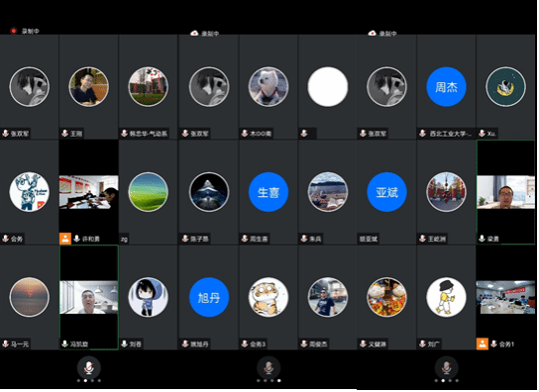This screenshot has height=392, width=539.
Task: Click the cloud recording icon above 周杰's column
Action: coord(372,34)
